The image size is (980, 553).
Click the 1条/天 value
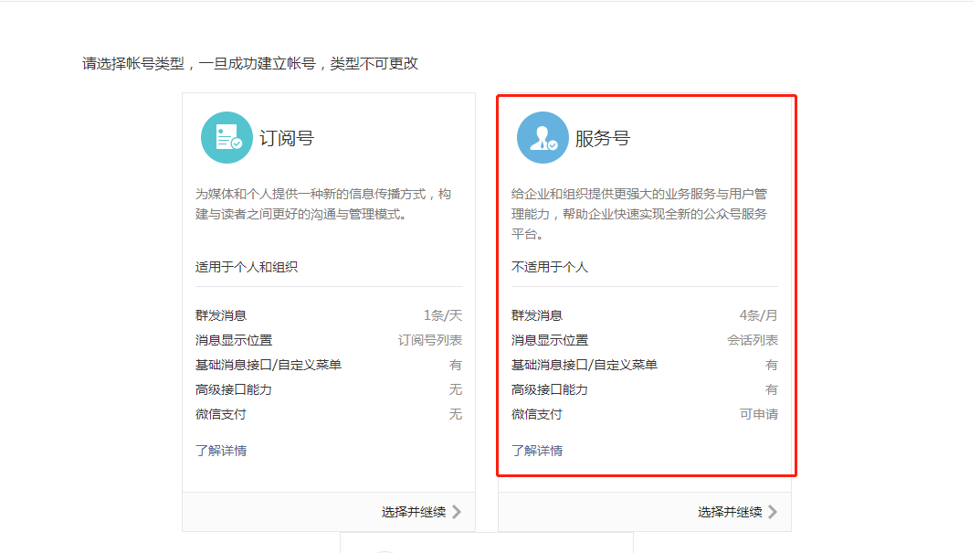(442, 315)
